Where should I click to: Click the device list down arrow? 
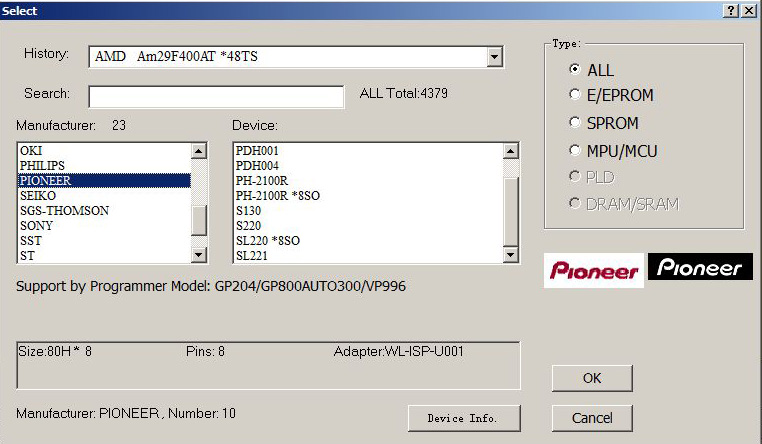pyautogui.click(x=510, y=254)
